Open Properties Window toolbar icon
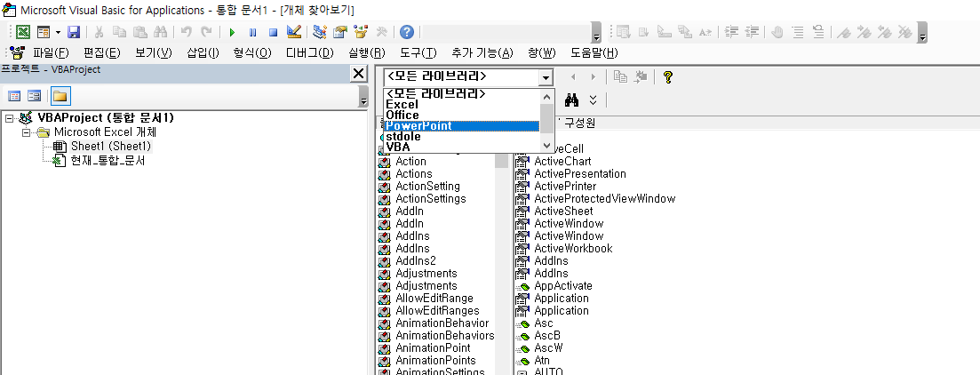 [x=340, y=32]
